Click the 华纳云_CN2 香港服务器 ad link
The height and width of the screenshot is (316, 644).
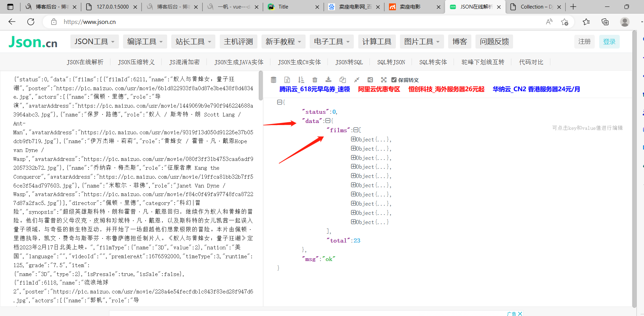click(536, 89)
